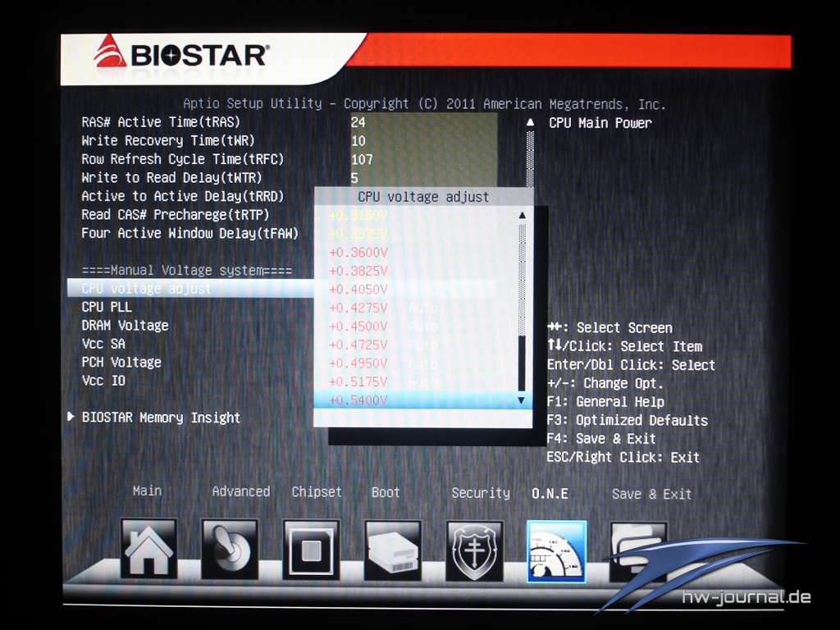The image size is (840, 630).
Task: Select +0.4500V in voltage list
Action: (358, 326)
